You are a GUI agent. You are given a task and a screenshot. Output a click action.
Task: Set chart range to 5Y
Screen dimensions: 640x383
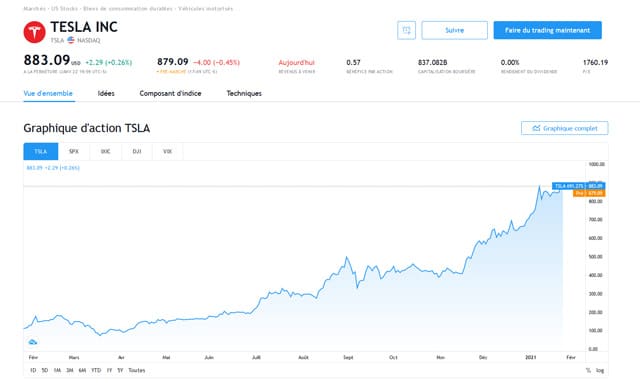(x=120, y=370)
